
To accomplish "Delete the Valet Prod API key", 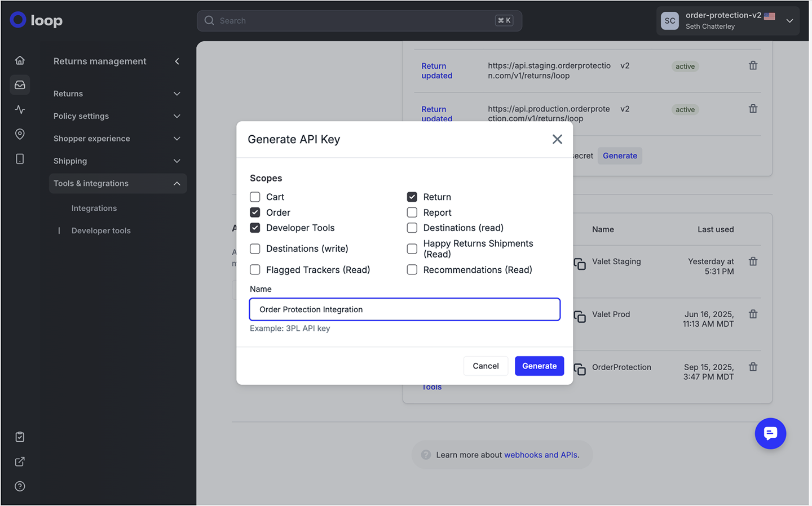I will [753, 314].
